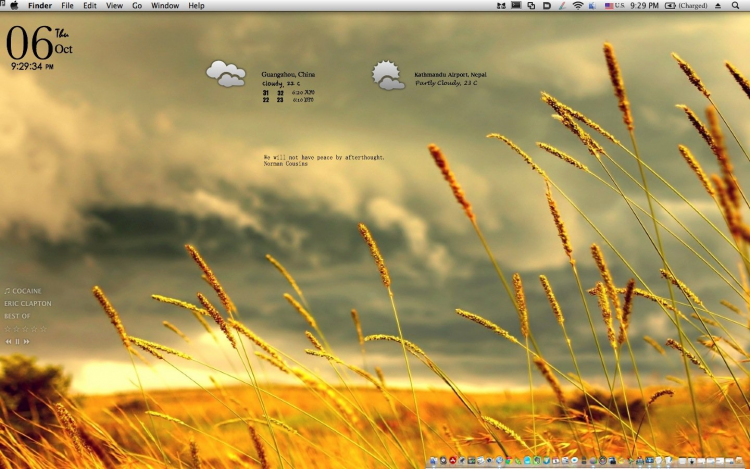The image size is (750, 469).
Task: Open the Apple menu
Action: click(14, 5)
